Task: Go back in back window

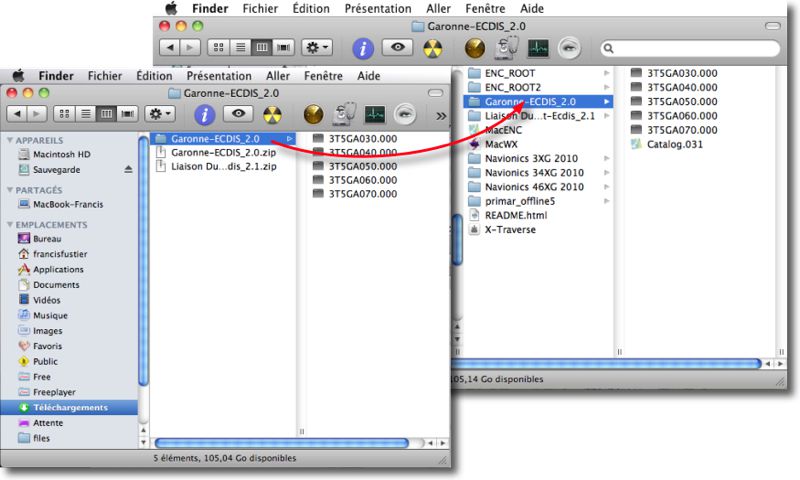Action: point(170,47)
